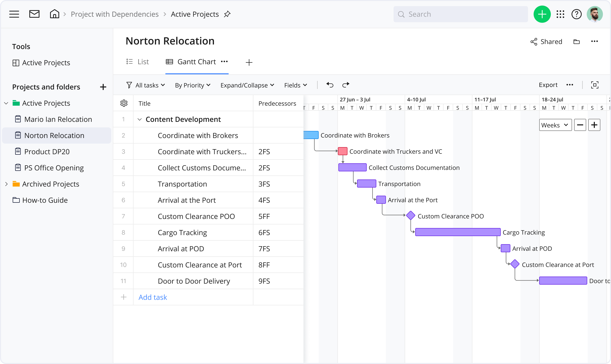
Task: Click the Export button
Action: [x=548, y=85]
